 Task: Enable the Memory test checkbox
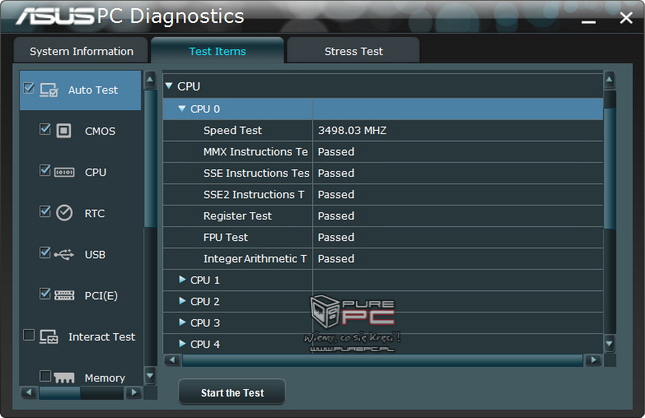pos(45,376)
